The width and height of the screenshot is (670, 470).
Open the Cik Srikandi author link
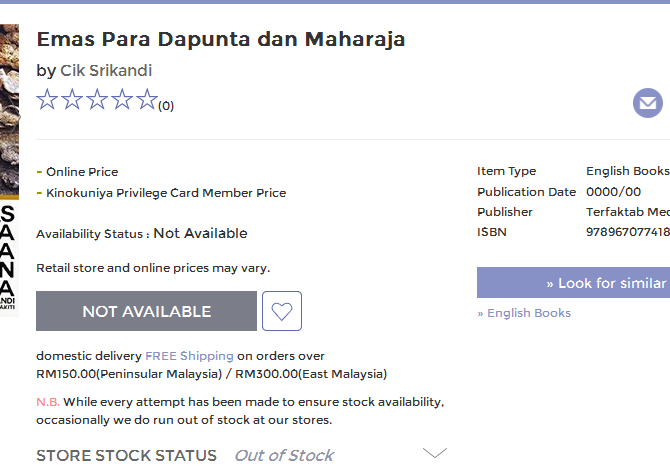tap(106, 70)
